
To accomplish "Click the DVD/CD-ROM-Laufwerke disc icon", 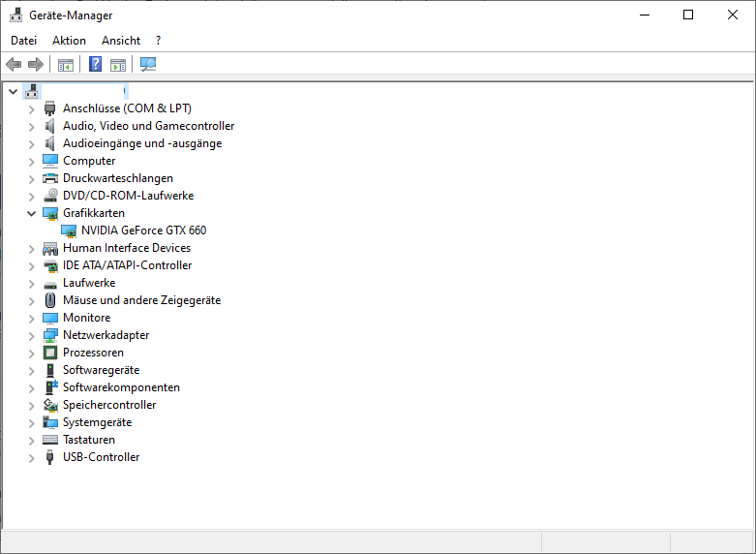I will pyautogui.click(x=50, y=196).
